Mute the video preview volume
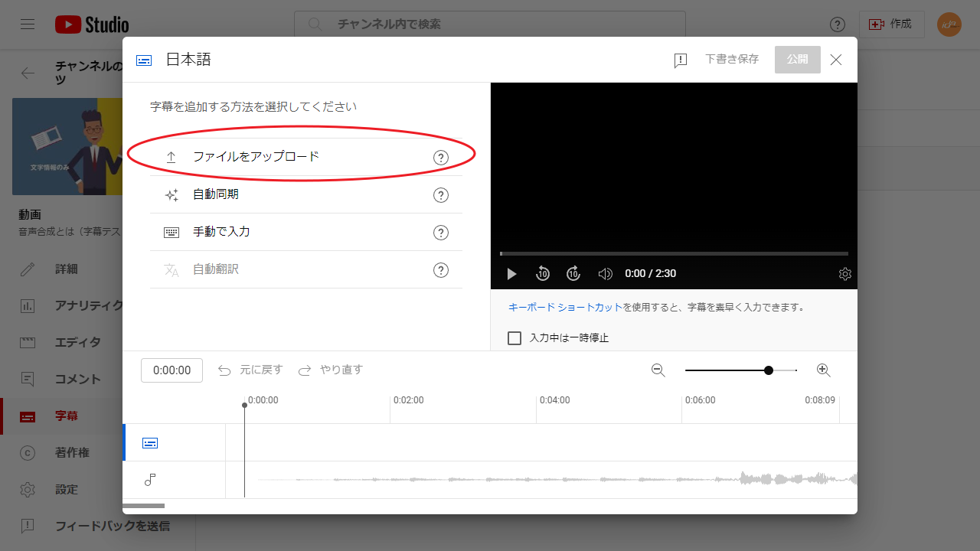Screen dimensions: 980x551 tap(605, 273)
